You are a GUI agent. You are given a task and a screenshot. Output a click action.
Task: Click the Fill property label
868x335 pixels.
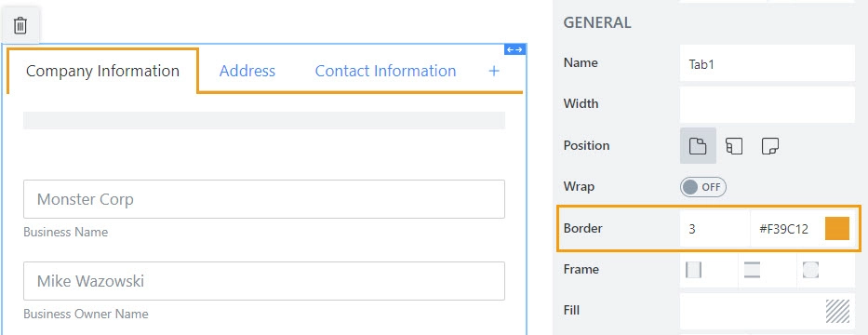click(x=571, y=310)
